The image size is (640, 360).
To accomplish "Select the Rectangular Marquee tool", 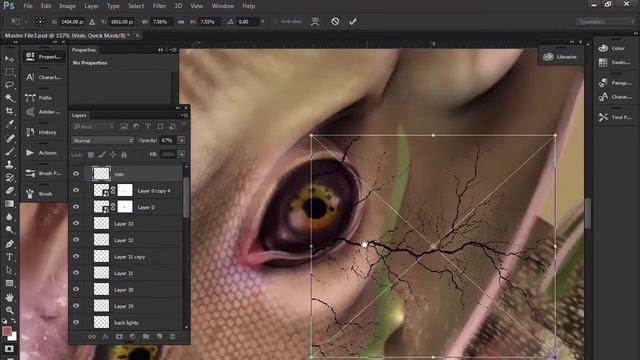I will [9, 72].
